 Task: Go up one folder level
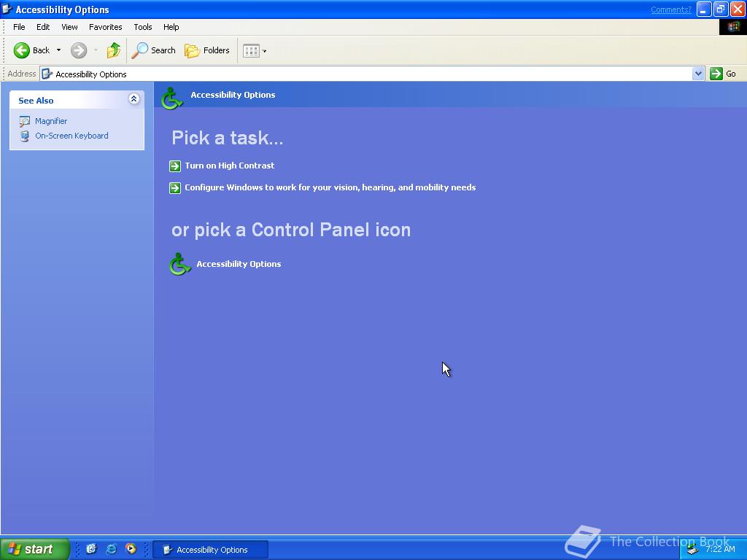click(x=113, y=50)
